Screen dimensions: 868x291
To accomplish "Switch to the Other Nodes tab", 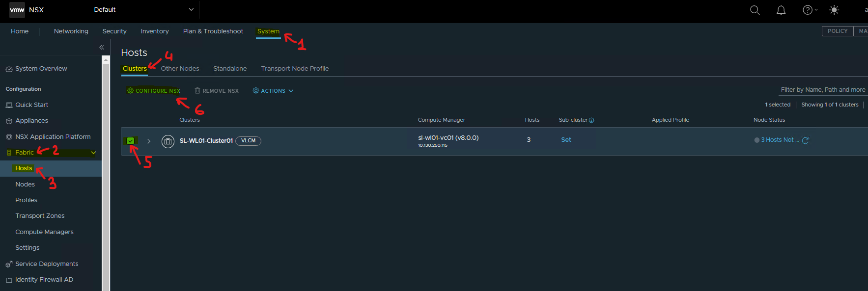I will 180,69.
